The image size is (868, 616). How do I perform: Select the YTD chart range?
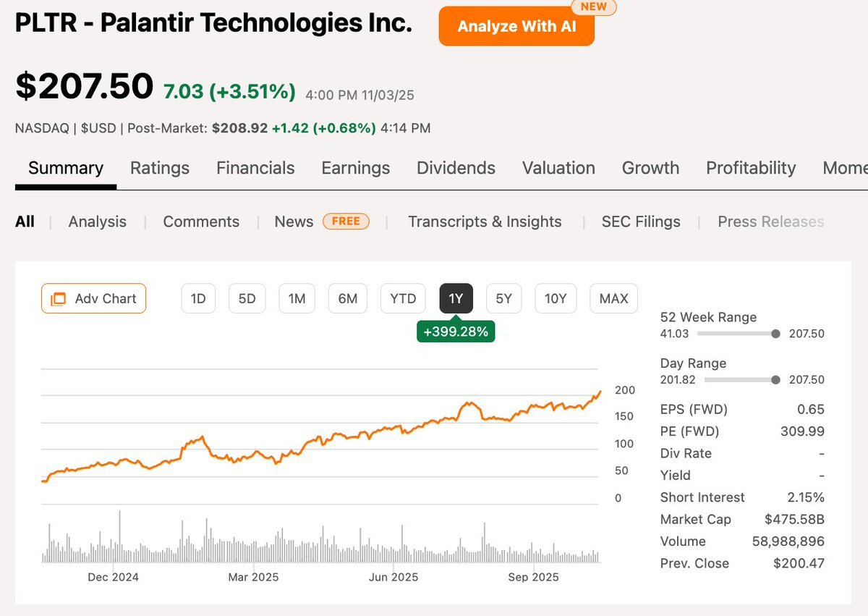403,299
